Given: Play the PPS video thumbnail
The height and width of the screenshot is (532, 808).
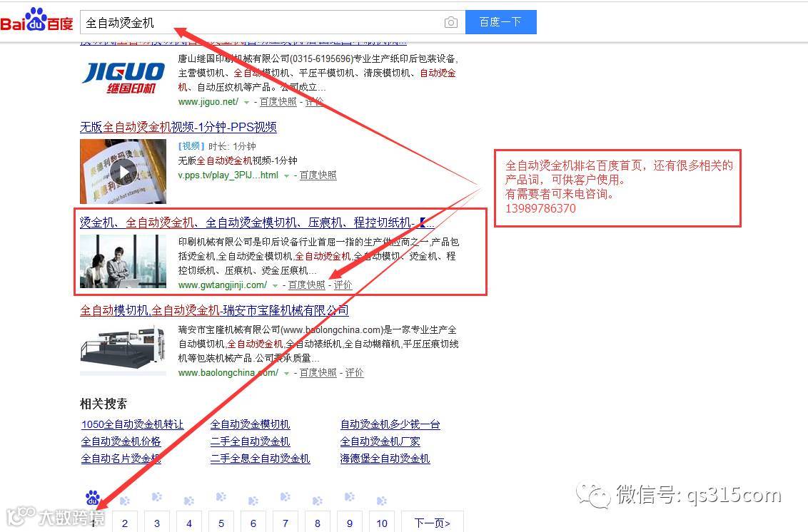Looking at the screenshot, I should coord(123,171).
